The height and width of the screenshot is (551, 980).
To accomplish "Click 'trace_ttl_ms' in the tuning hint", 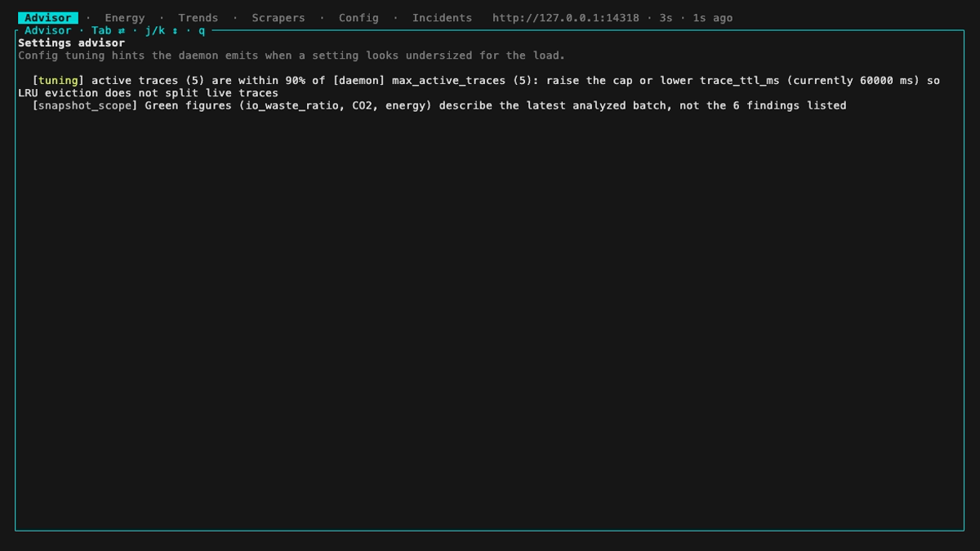I will 740,81.
